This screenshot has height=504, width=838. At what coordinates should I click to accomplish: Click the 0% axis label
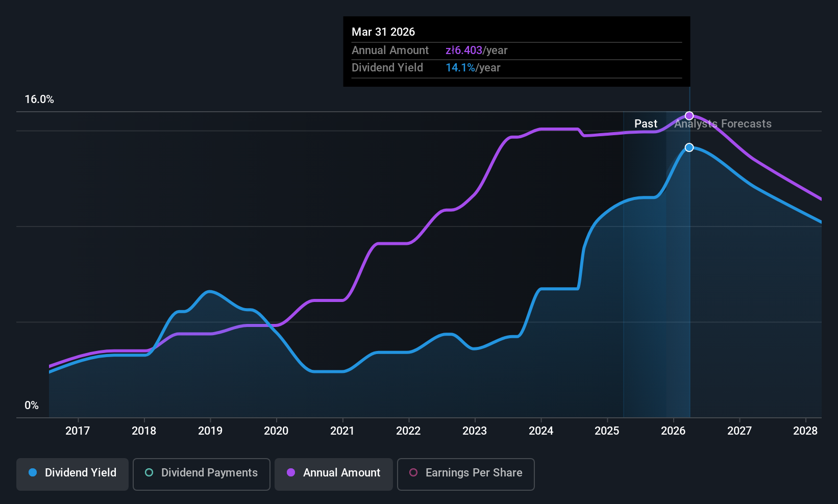pyautogui.click(x=31, y=405)
